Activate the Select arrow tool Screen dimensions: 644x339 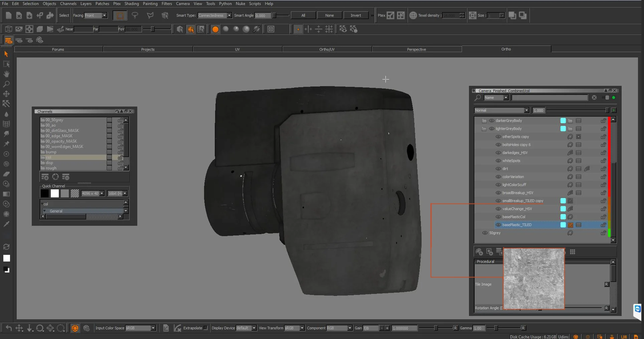[6, 54]
